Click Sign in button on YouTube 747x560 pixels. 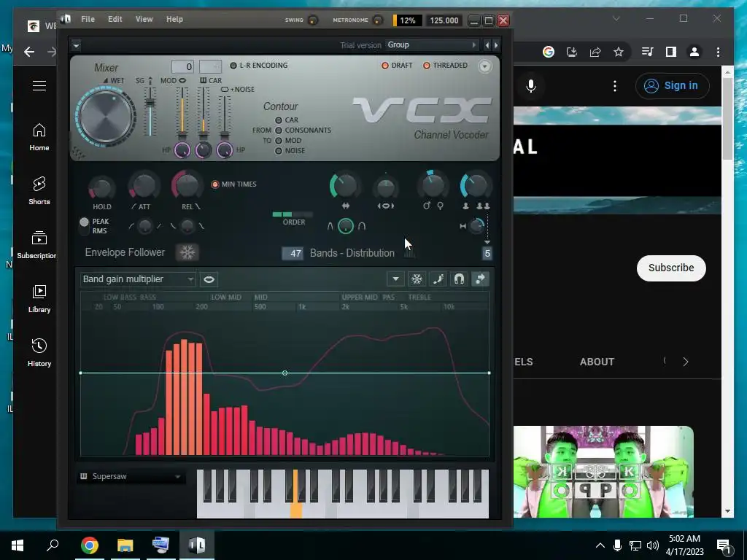click(x=672, y=86)
